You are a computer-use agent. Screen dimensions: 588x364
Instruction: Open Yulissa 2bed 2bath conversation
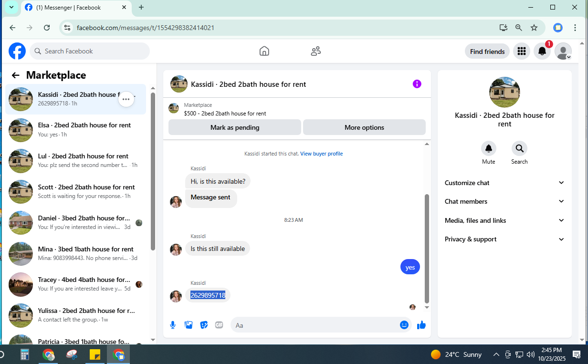pyautogui.click(x=76, y=316)
